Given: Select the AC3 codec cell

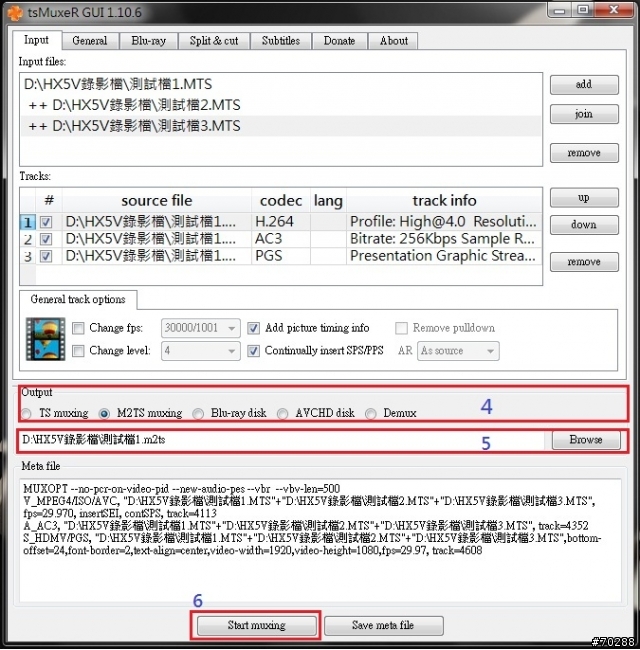Looking at the screenshot, I should click(281, 239).
